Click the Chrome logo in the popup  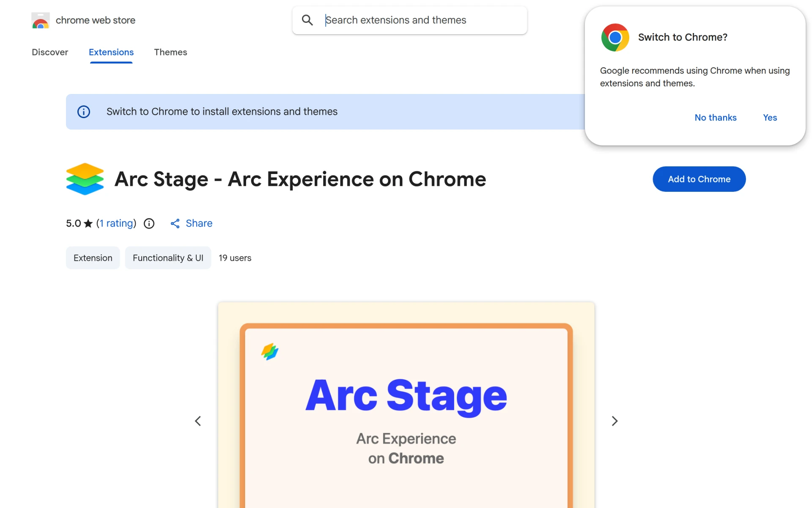(x=615, y=37)
